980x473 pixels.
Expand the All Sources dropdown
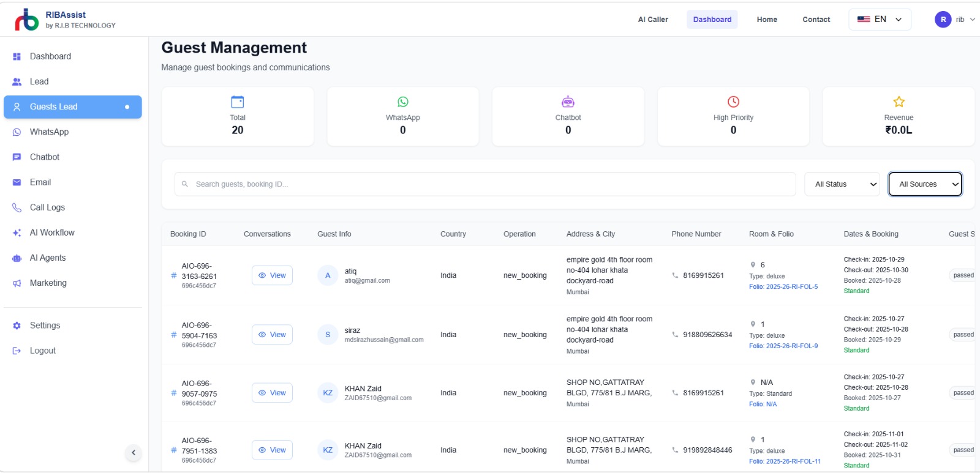pos(925,184)
